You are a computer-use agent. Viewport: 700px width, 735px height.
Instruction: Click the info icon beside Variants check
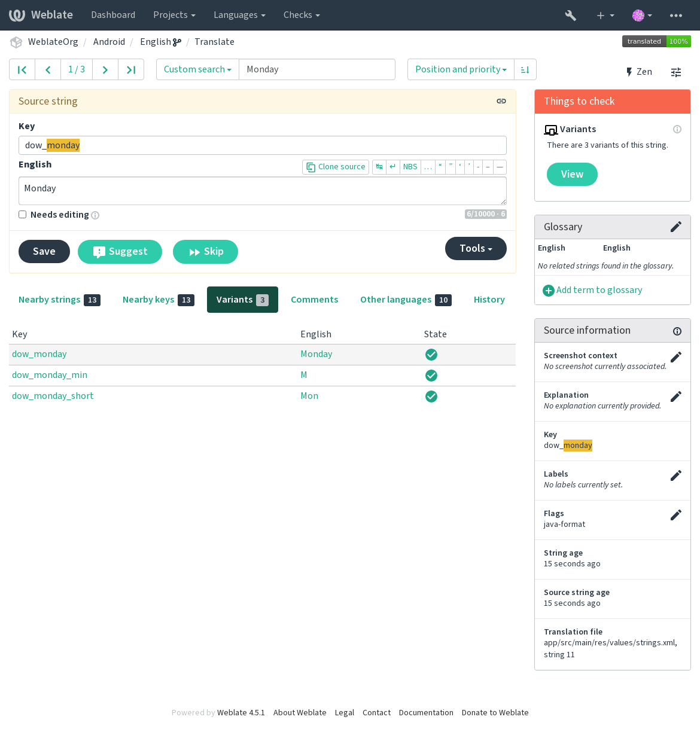[677, 129]
